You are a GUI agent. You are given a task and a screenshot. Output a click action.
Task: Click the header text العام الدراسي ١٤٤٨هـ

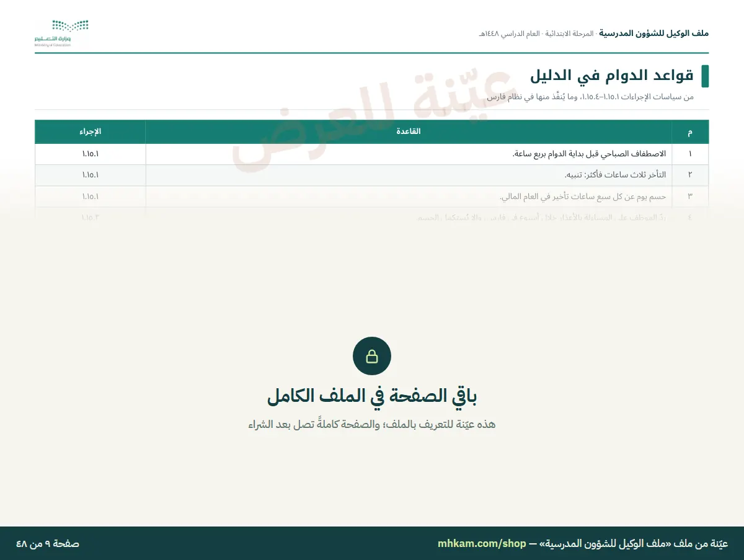508,33
